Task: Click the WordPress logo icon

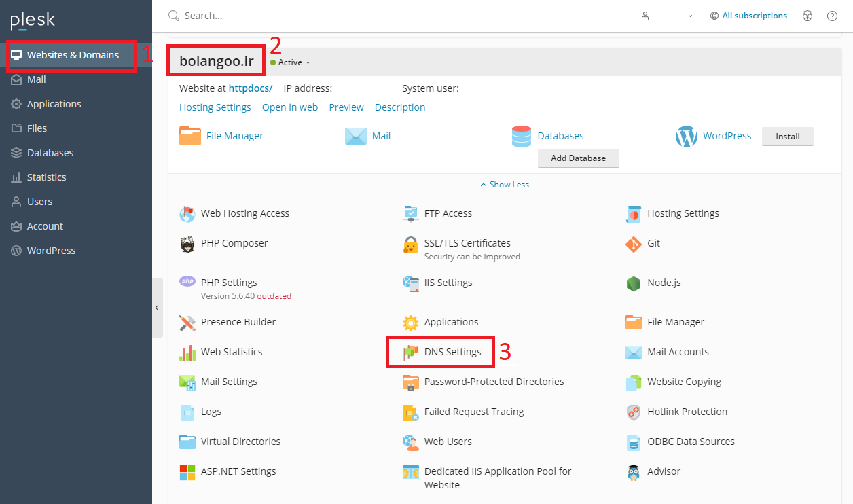Action: coord(687,137)
